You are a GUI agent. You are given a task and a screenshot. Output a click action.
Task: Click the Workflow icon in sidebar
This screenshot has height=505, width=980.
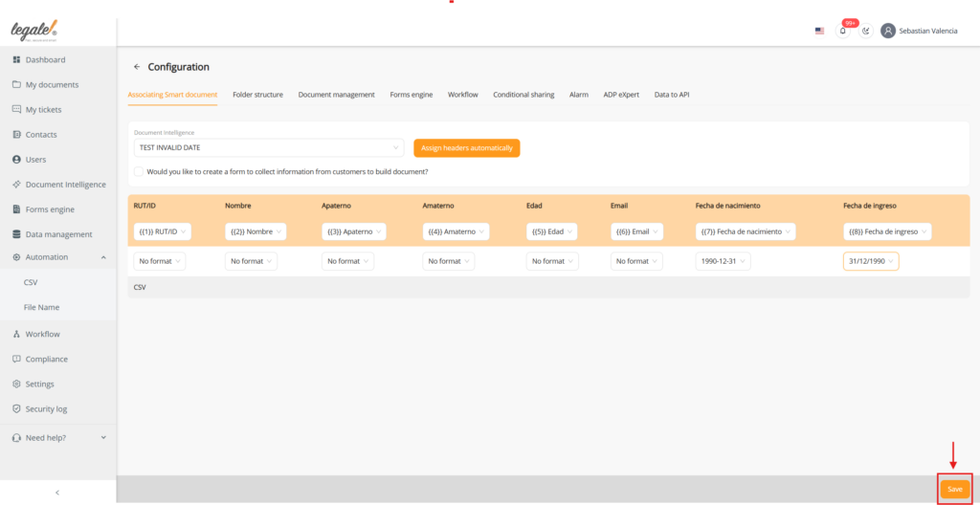17,335
